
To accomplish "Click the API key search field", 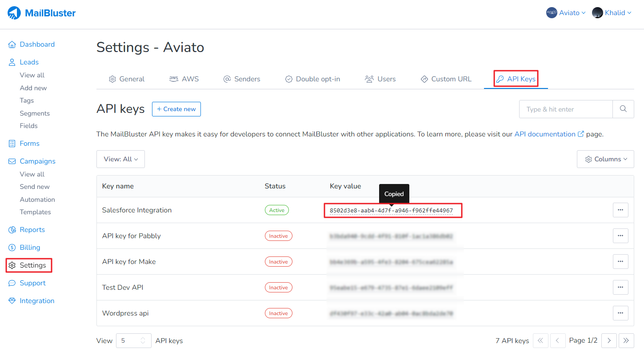I will tap(565, 109).
